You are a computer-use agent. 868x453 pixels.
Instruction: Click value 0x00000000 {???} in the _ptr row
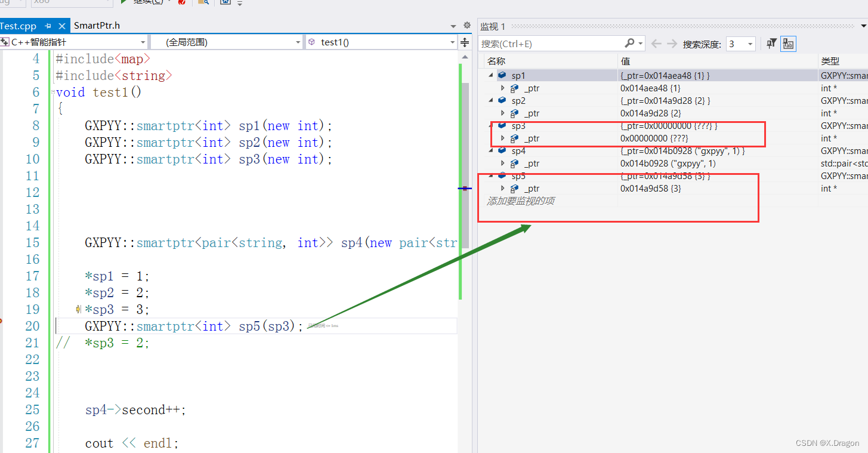[654, 138]
